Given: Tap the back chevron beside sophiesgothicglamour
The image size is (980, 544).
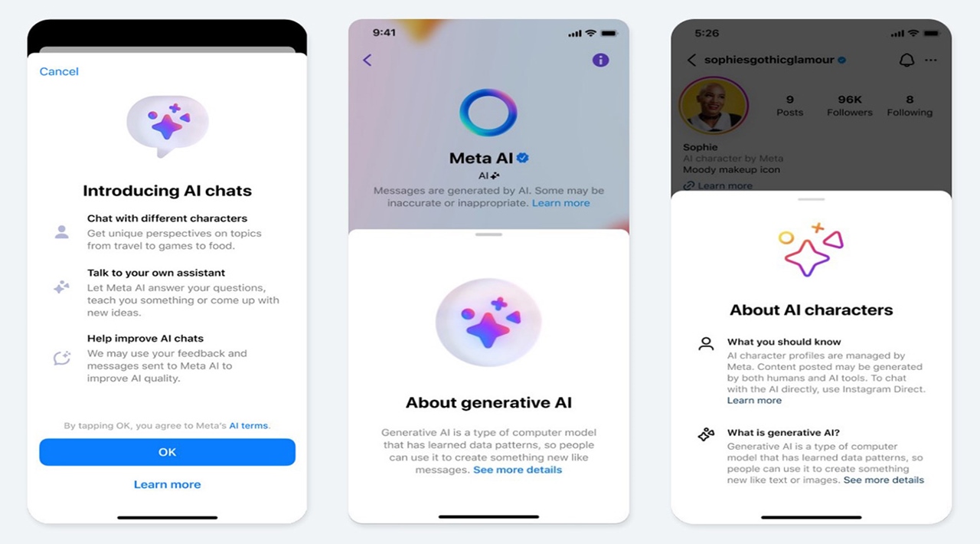Looking at the screenshot, I should coord(691,60).
